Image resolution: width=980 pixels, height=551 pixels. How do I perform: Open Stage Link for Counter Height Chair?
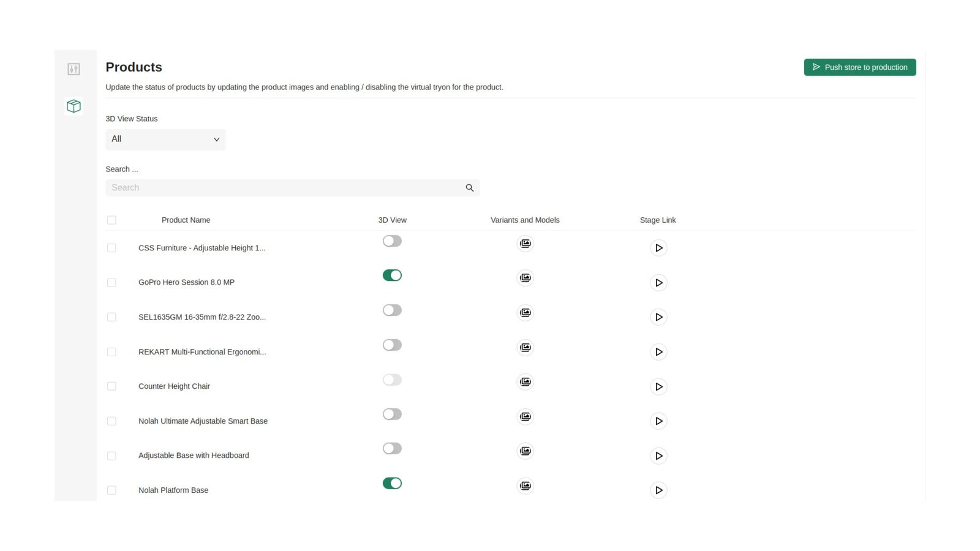(x=658, y=386)
